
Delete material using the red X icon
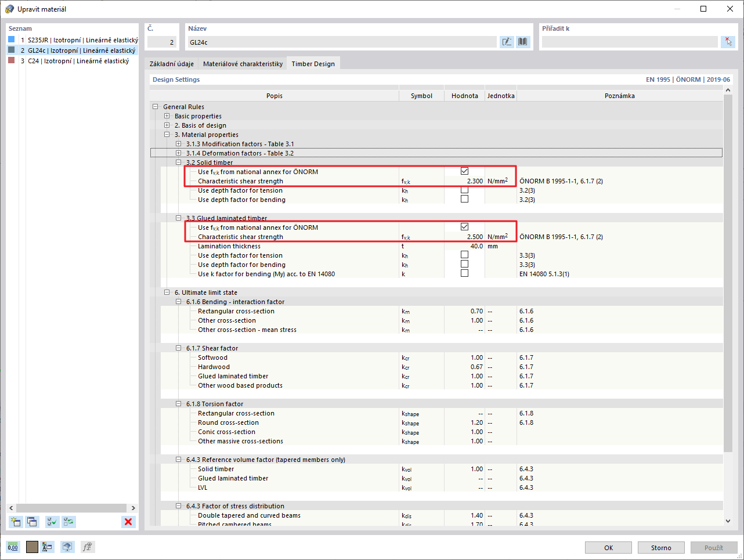coord(128,522)
